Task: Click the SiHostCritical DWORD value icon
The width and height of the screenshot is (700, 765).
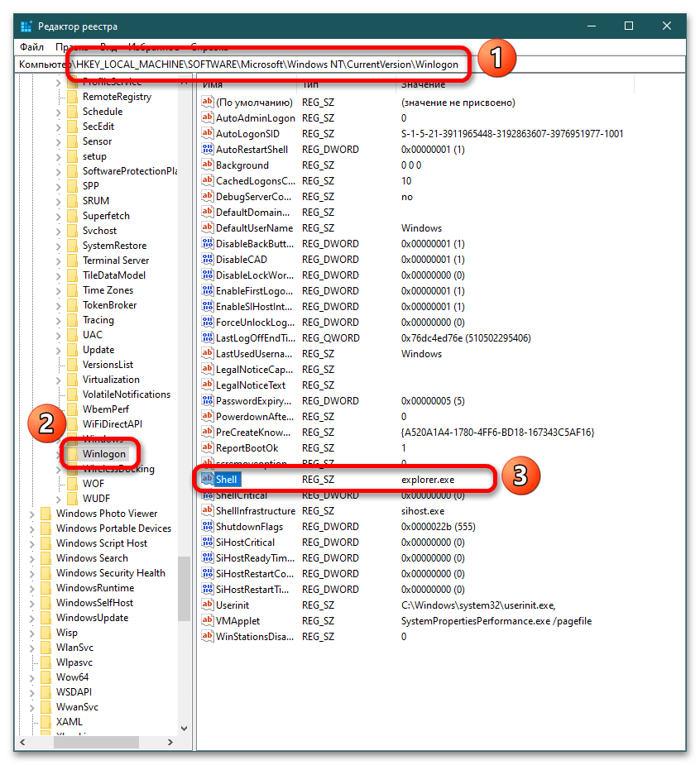Action: pyautogui.click(x=208, y=542)
